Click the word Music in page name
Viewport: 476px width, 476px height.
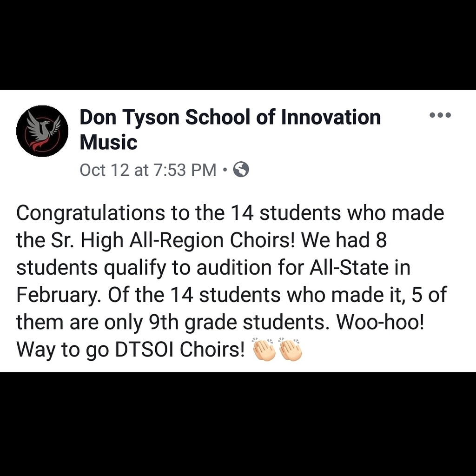(108, 142)
